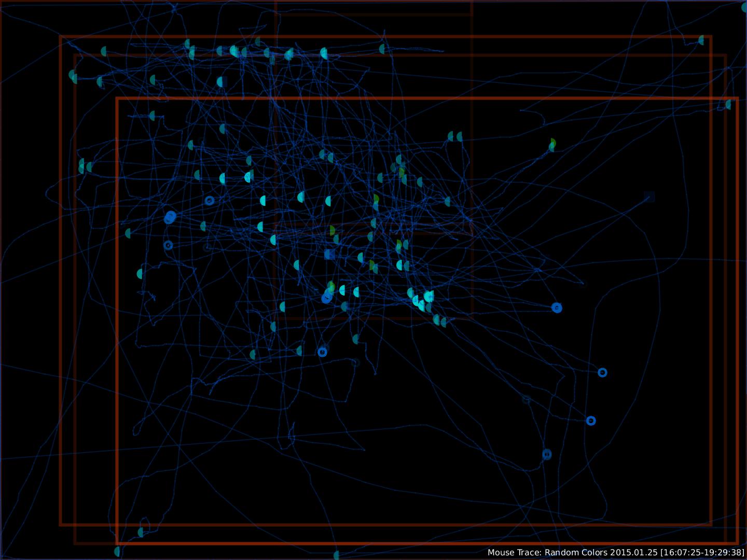Click the green-topped blue blob marker below center
747x560 pixels.
click(x=328, y=293)
